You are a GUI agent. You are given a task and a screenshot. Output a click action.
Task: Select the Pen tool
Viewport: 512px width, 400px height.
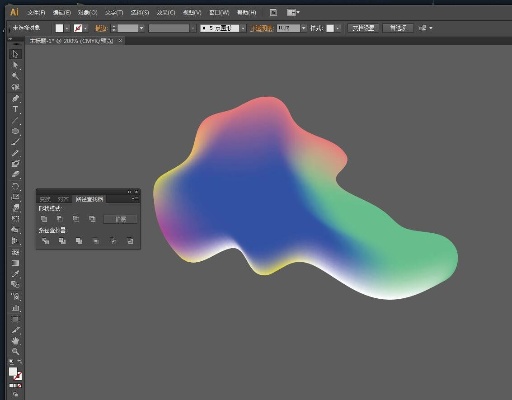15,98
